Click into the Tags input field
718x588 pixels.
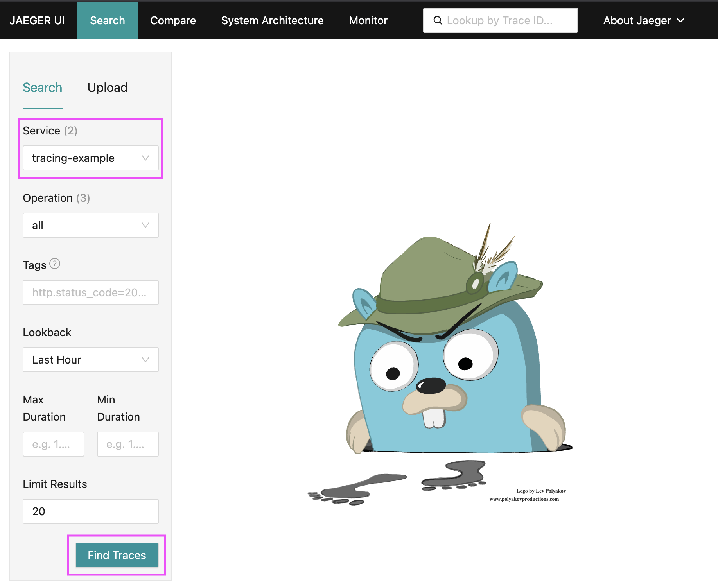[90, 292]
